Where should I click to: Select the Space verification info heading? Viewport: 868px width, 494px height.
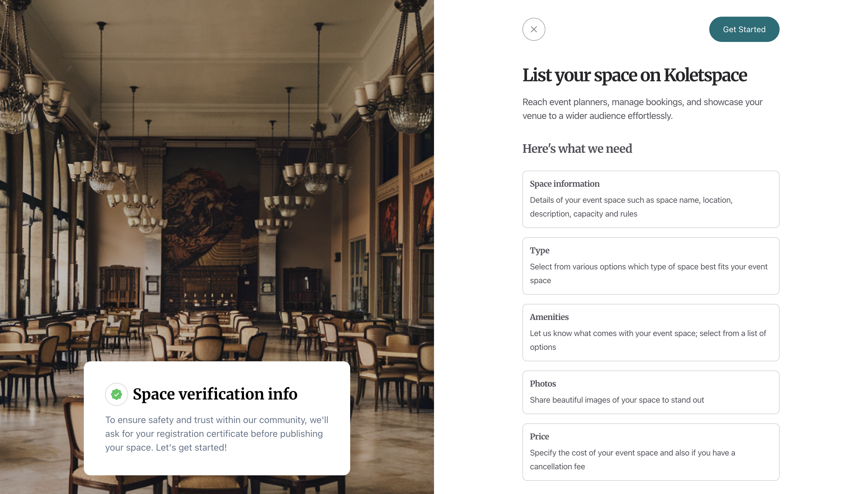click(x=215, y=394)
